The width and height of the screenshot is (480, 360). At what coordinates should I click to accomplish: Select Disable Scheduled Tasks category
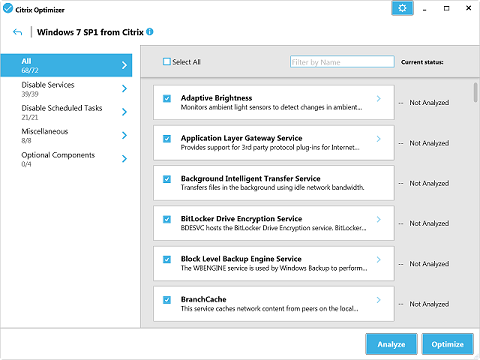coord(66,112)
